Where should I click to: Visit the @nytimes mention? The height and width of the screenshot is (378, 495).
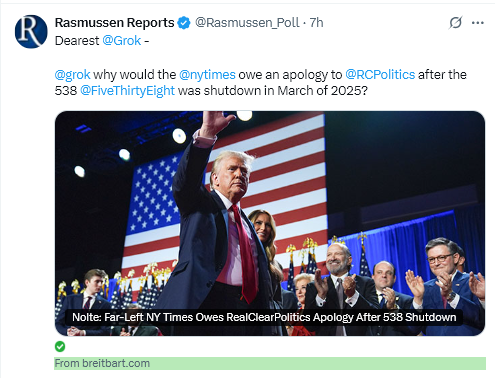tap(207, 74)
